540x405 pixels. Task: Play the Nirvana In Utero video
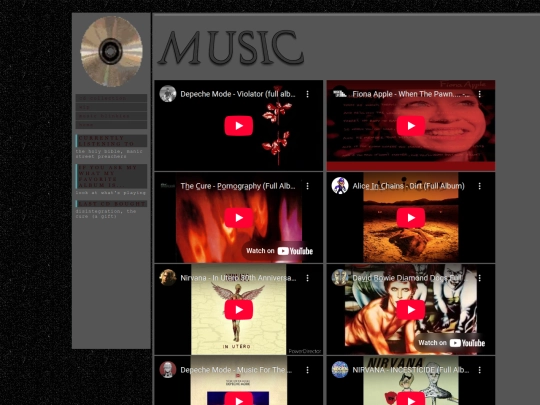(239, 310)
